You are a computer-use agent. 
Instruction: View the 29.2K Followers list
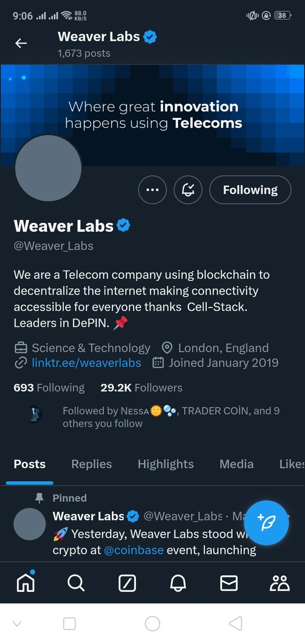[141, 387]
